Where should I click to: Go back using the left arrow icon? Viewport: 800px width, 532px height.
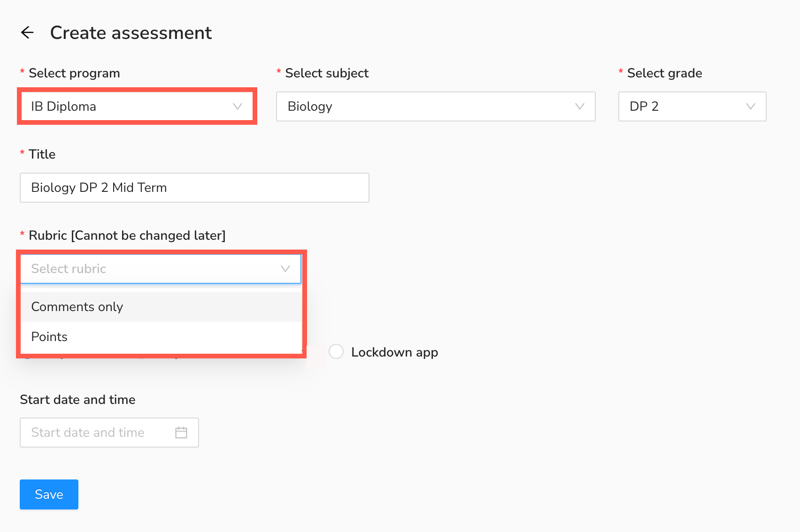(27, 32)
